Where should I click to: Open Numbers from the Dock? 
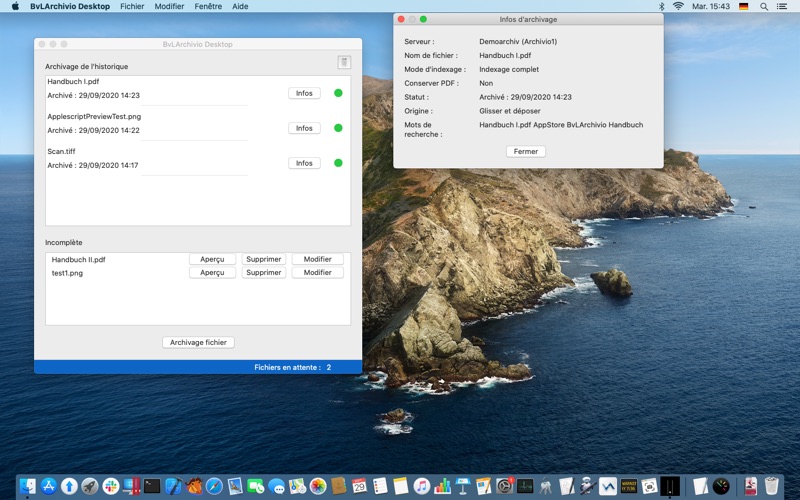(x=442, y=486)
